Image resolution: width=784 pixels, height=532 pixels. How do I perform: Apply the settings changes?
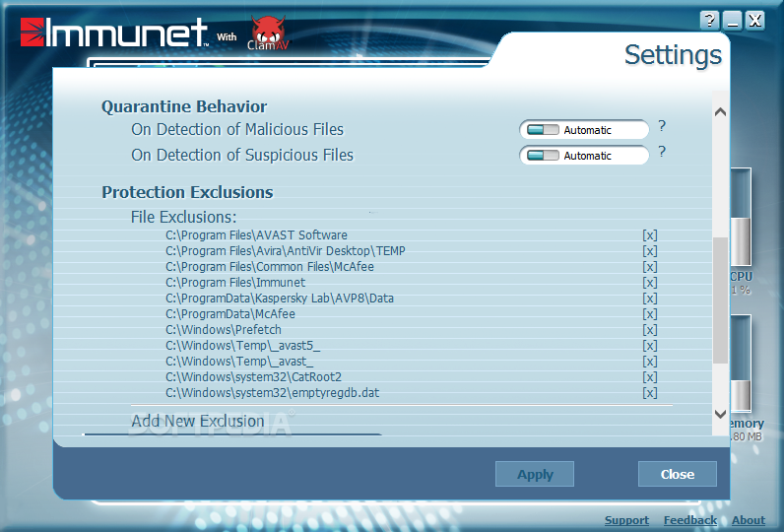pos(535,474)
